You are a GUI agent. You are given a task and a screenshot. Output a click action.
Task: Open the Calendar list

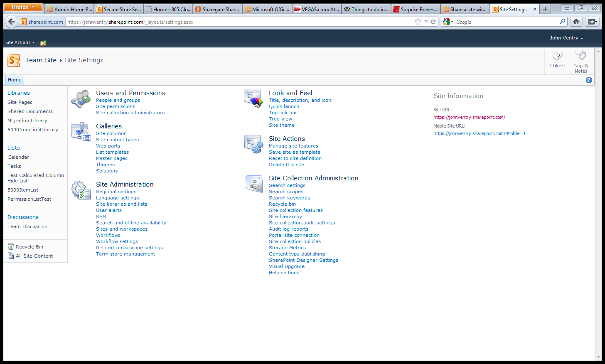tap(18, 157)
